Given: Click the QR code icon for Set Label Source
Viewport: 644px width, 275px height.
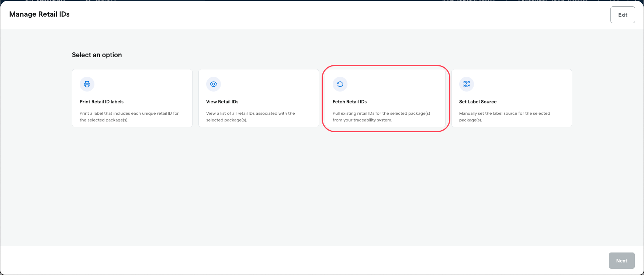Looking at the screenshot, I should coord(467,84).
